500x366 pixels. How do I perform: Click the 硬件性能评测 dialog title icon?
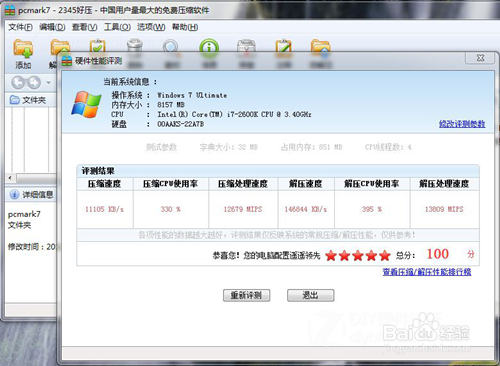coord(67,61)
